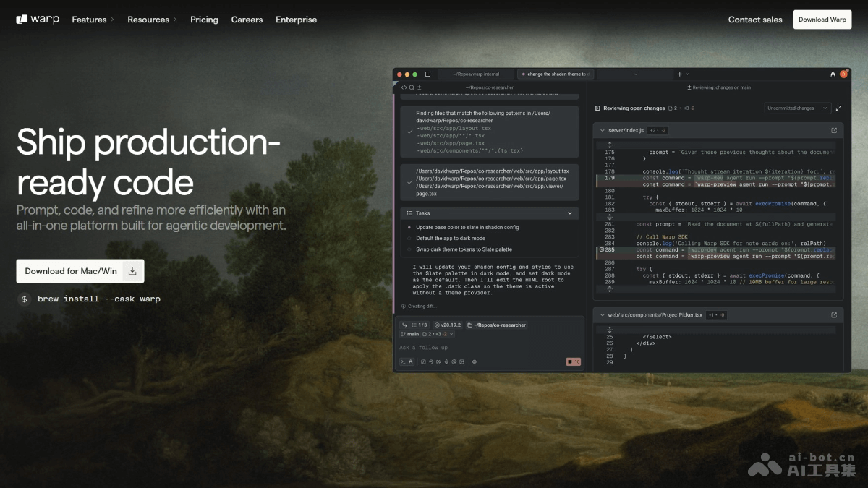Open server/index.js in external view icon

point(834,130)
